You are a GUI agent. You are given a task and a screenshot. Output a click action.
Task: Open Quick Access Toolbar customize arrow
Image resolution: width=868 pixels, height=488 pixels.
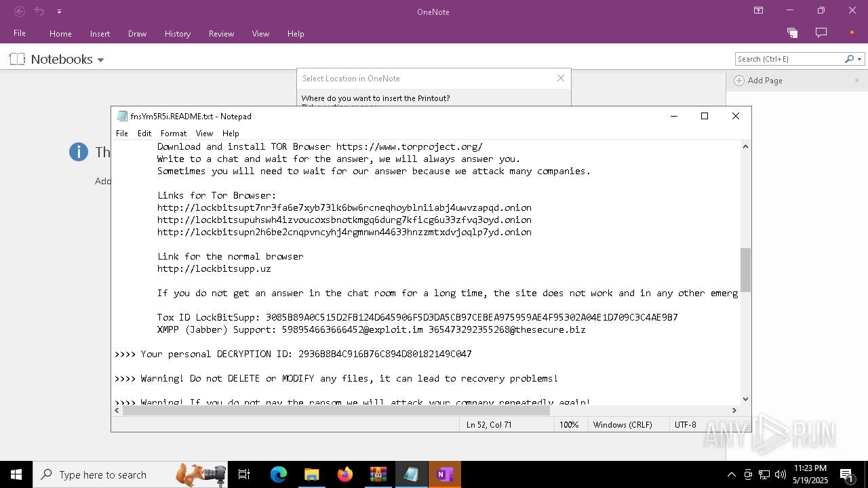click(x=59, y=12)
